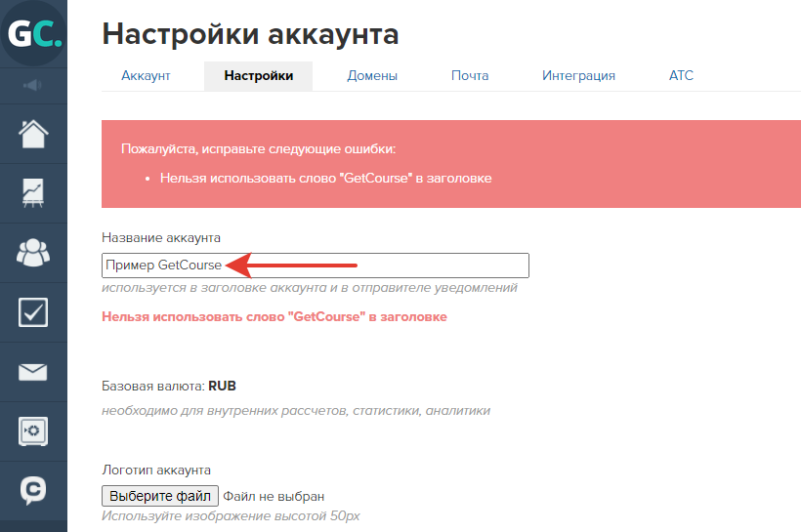The height and width of the screenshot is (532, 801).
Task: Open sales via safe icon
Action: (33, 431)
